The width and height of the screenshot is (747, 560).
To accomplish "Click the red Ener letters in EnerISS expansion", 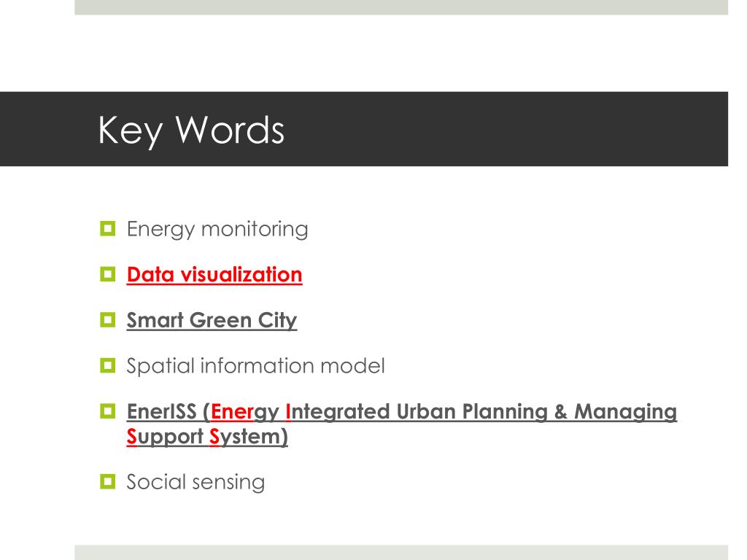I will click(231, 412).
